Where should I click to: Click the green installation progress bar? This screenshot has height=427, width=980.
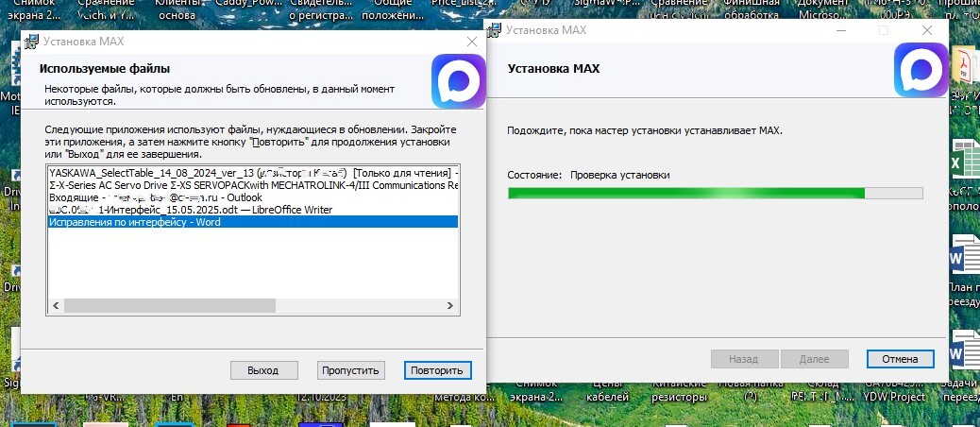(715, 193)
